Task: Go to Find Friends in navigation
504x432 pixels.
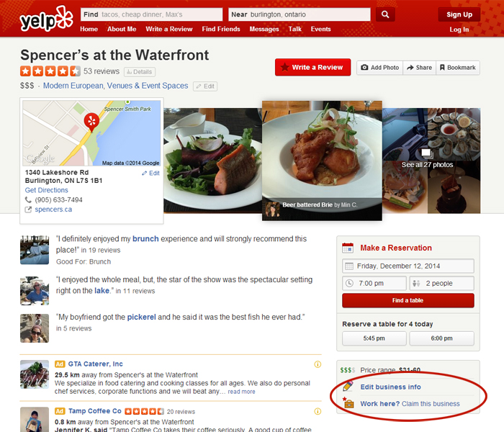Action: pos(221,29)
